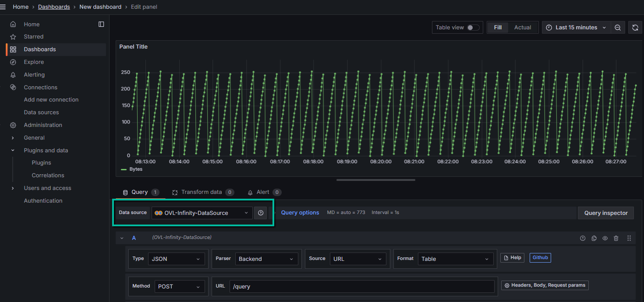Viewport: 644px width, 302px height.
Task: Toggle the Bytes legend color swatch
Action: 124,169
